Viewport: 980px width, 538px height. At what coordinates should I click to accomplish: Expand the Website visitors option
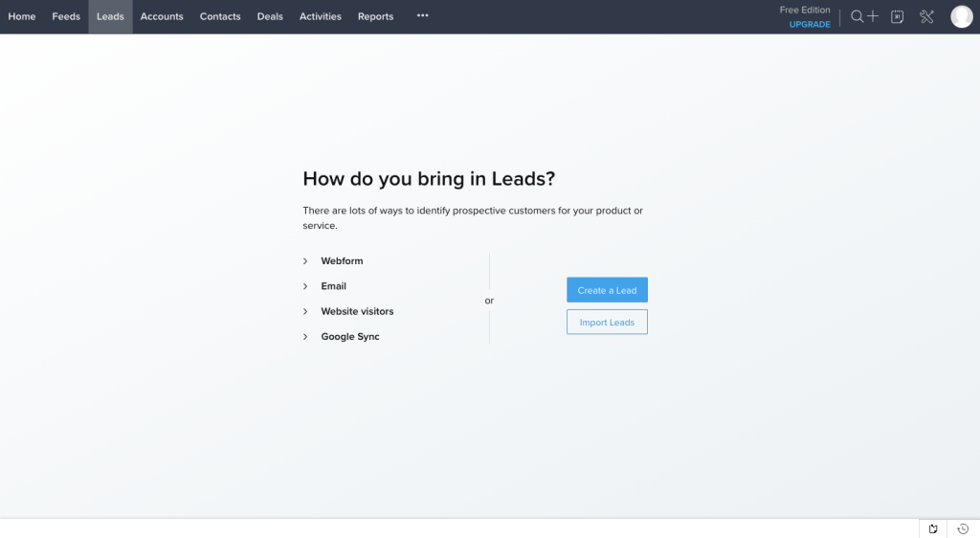[x=357, y=311]
